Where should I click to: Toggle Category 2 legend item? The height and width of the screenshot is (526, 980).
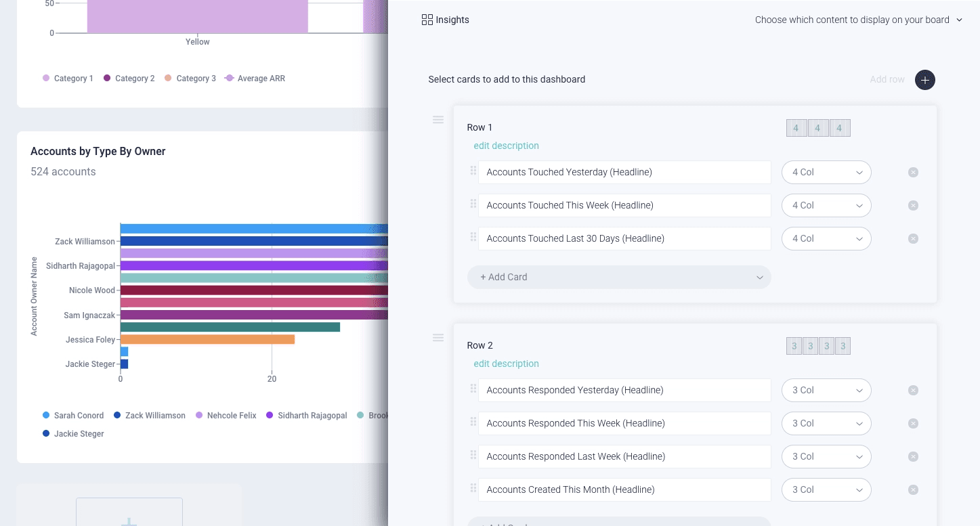tap(129, 79)
